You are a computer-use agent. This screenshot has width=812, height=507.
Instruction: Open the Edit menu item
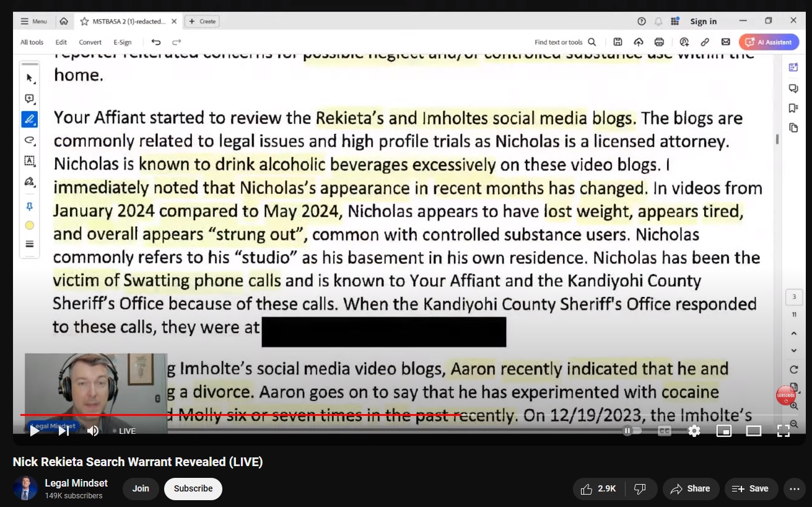[x=61, y=42]
